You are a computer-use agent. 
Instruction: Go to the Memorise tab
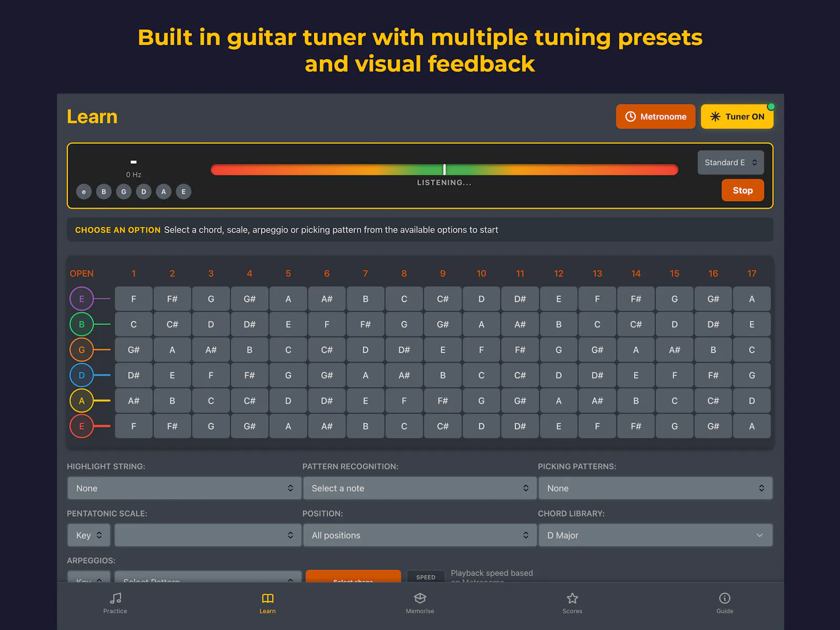point(420,603)
